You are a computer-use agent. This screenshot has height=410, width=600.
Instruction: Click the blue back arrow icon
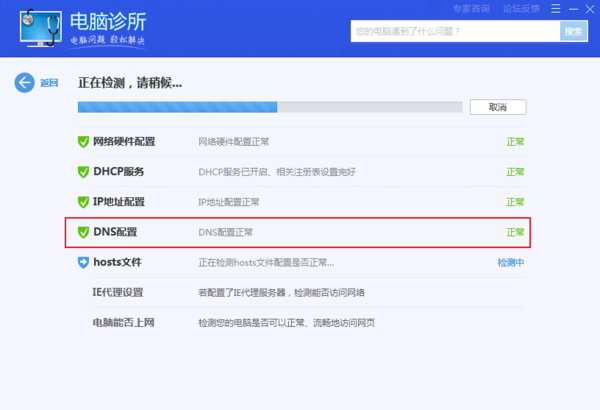coord(24,83)
